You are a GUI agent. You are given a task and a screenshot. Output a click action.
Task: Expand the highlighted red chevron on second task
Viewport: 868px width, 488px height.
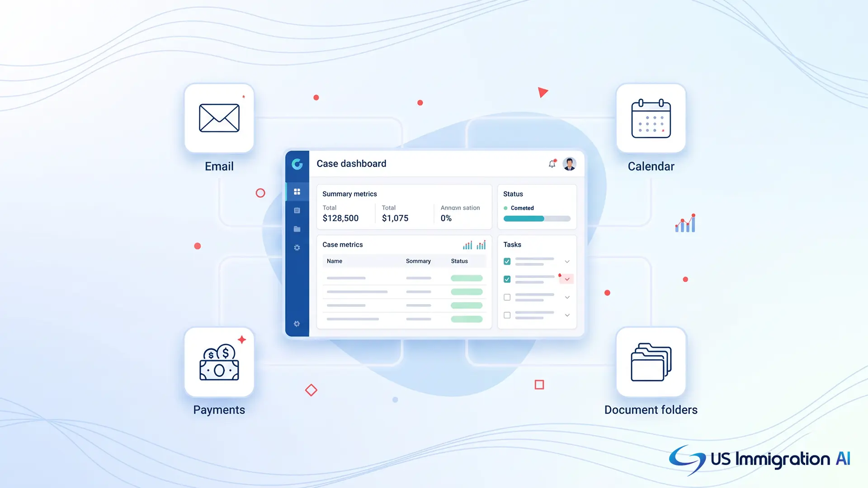tap(567, 279)
